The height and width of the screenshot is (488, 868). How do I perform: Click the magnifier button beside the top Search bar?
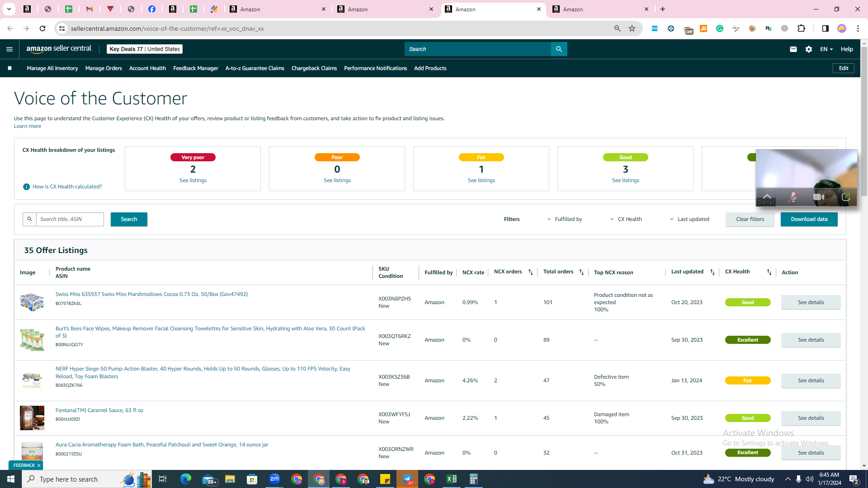(x=559, y=49)
